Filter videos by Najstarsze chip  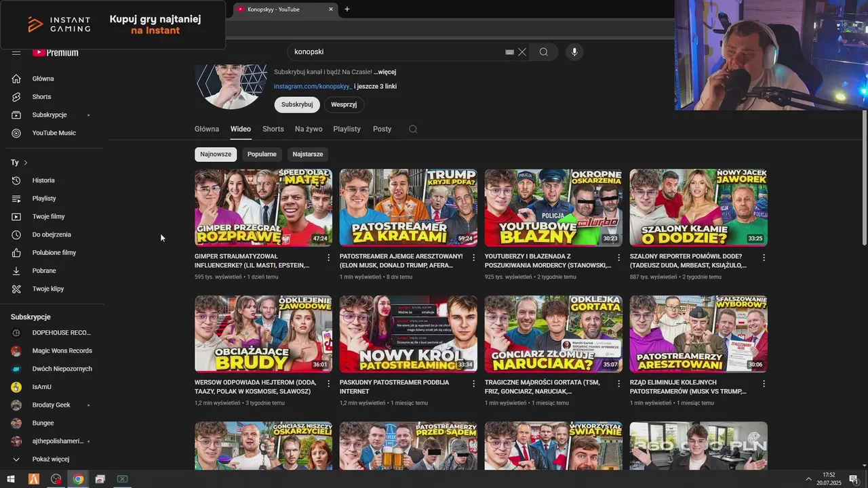[308, 155]
